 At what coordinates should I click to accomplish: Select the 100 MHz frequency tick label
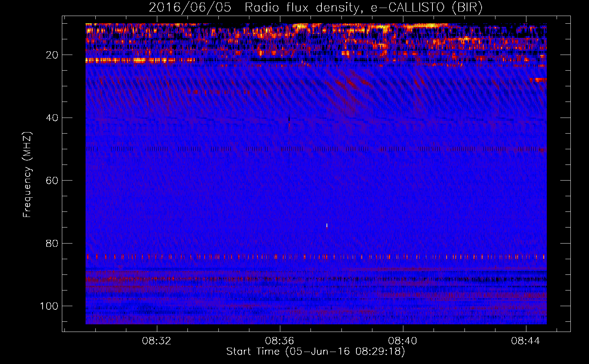point(49,306)
